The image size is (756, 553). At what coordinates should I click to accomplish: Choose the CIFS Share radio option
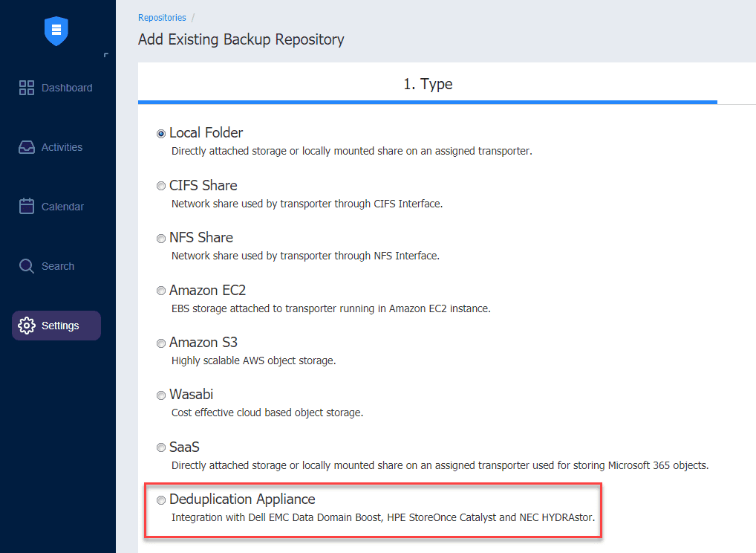pyautogui.click(x=161, y=187)
